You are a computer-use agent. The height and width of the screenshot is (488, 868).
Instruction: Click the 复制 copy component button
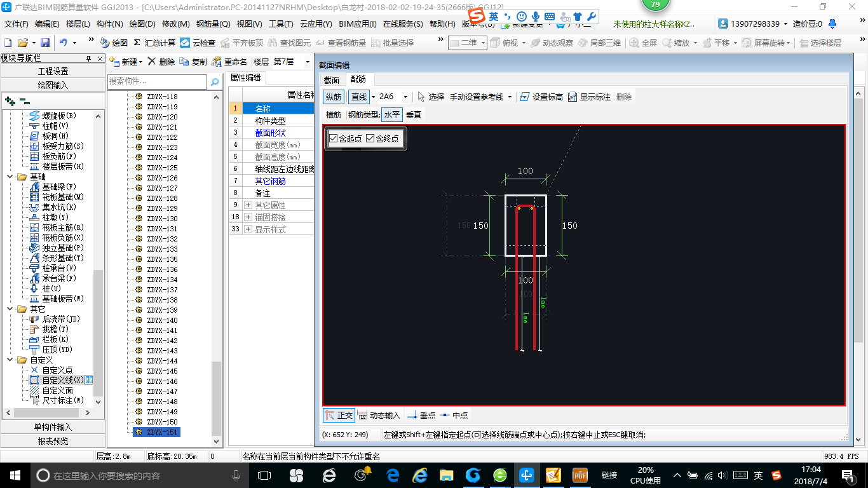(x=193, y=62)
